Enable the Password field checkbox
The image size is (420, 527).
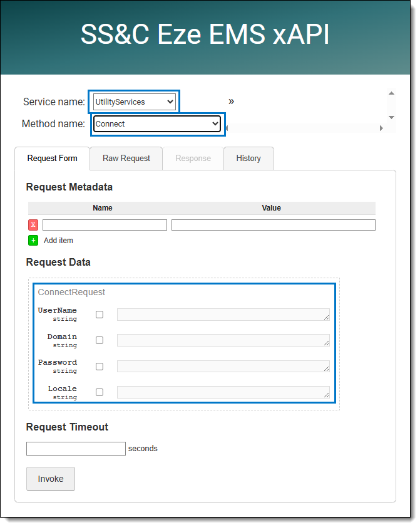point(100,367)
